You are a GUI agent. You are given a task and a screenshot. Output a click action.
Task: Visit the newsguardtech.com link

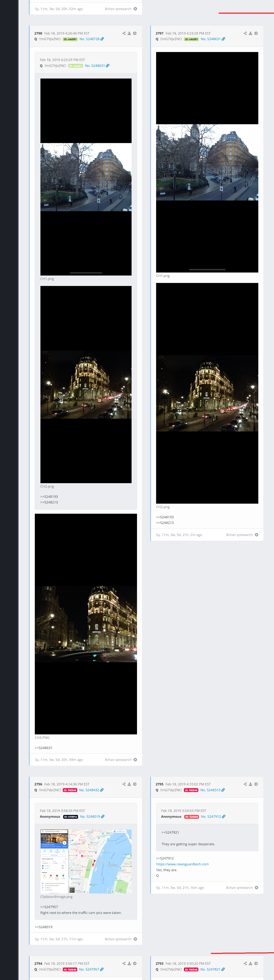point(182,864)
